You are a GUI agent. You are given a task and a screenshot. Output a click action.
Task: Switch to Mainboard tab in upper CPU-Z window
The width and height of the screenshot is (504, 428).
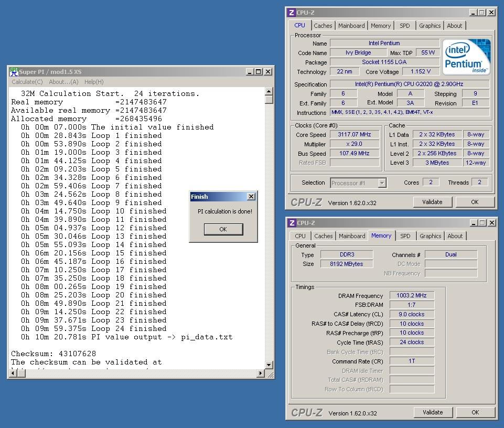pos(351,26)
